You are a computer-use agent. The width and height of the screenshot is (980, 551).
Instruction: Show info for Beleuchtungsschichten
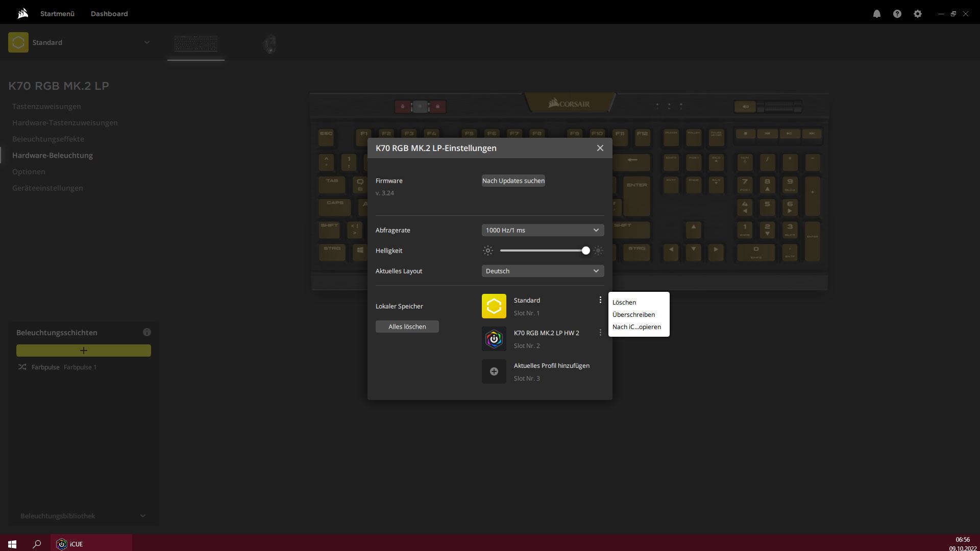click(147, 332)
